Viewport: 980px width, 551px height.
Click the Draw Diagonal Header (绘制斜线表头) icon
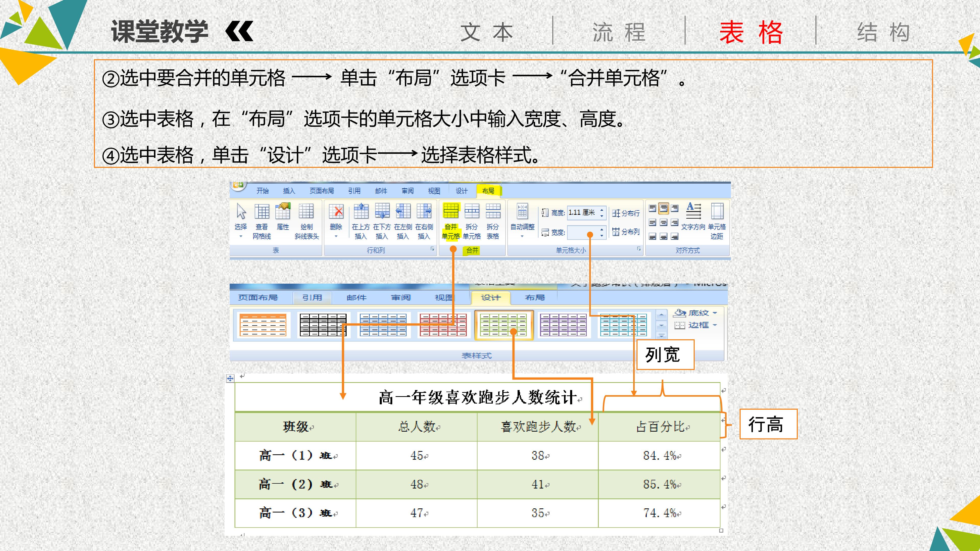click(307, 221)
